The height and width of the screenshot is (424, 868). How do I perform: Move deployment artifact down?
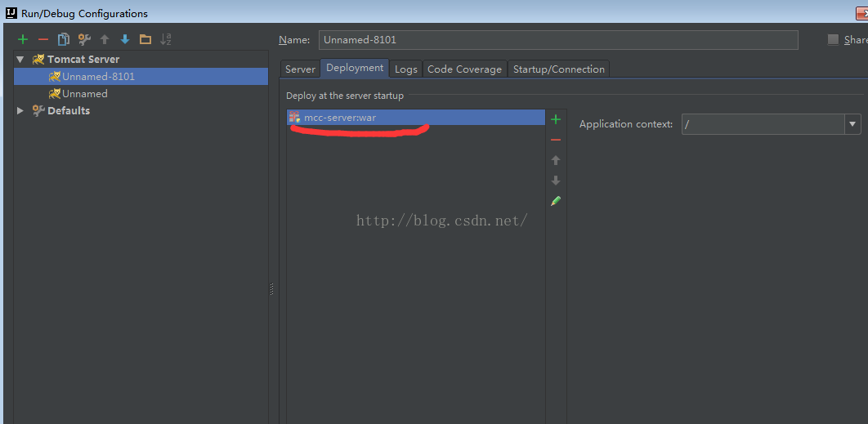(x=556, y=181)
